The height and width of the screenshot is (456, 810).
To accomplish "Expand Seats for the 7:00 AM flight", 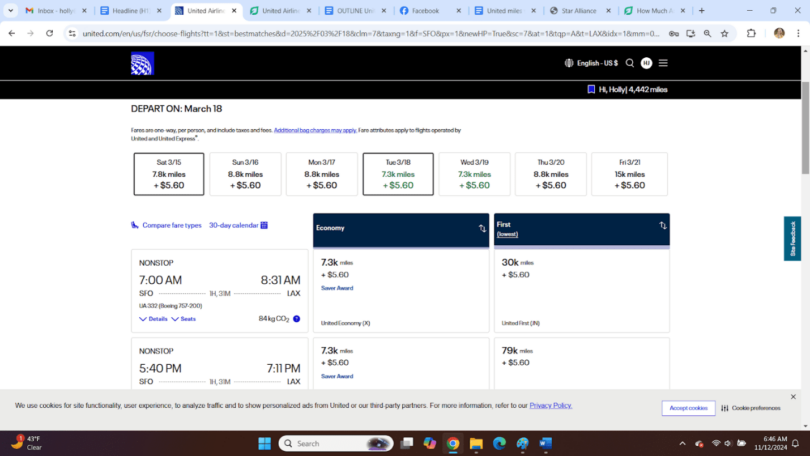I will pos(184,319).
